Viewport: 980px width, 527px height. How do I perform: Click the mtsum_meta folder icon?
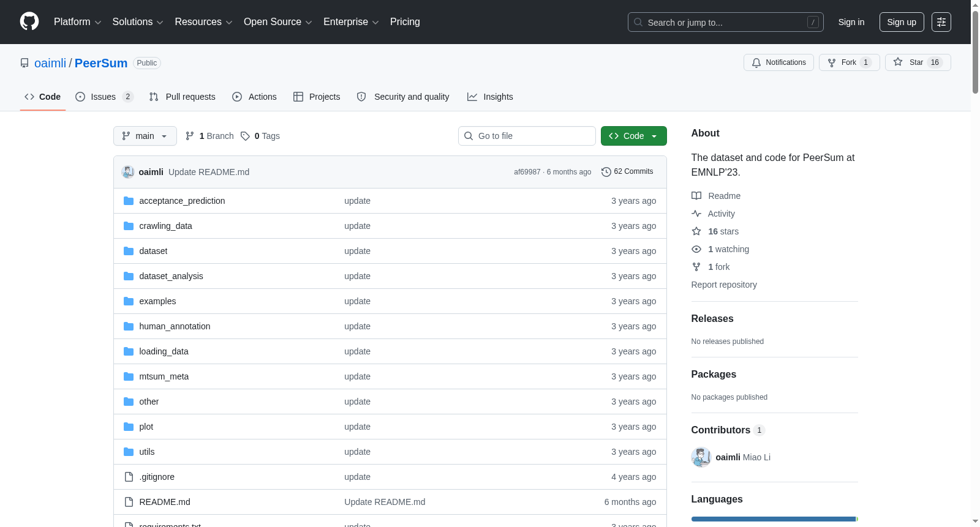129,376
